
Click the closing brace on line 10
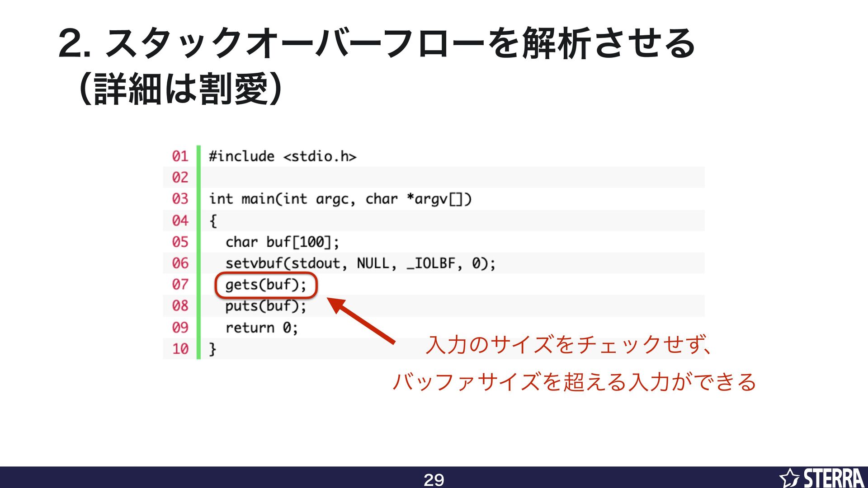[x=212, y=349]
